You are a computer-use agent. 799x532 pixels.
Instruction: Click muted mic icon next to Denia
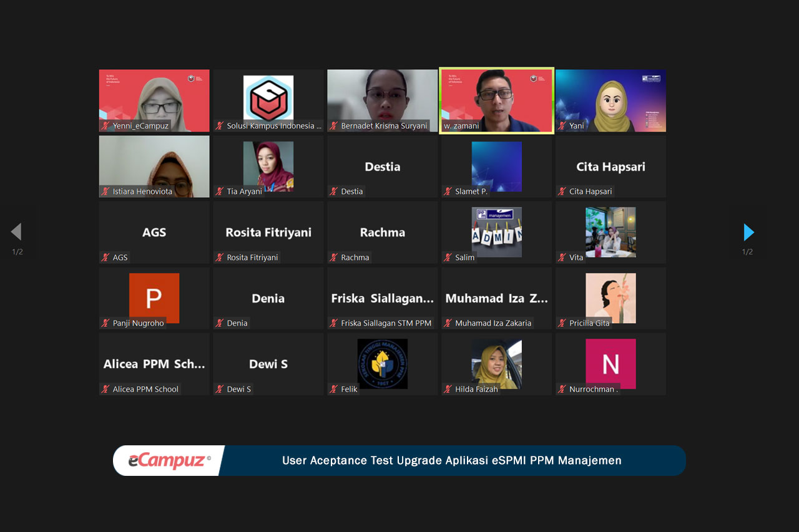[x=220, y=323]
